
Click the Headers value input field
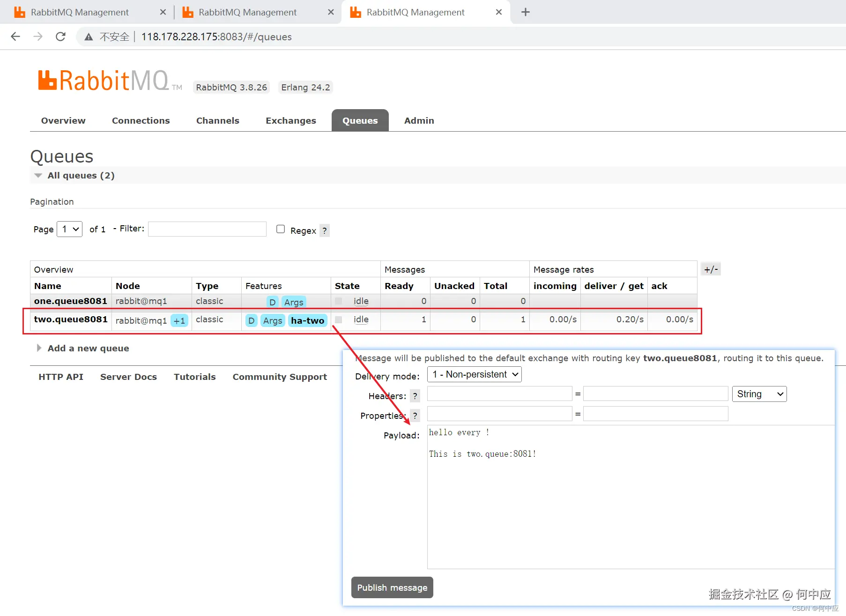tap(656, 394)
